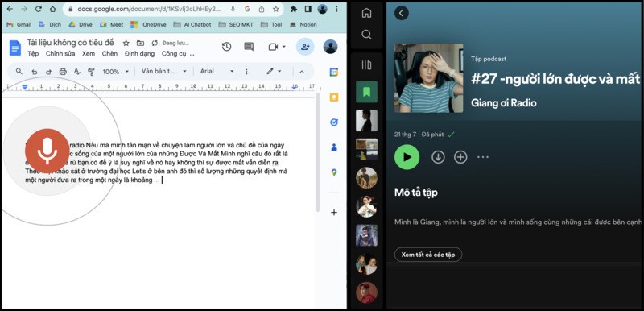Open the Calendar side panel icon
Viewport: 644px width, 311px height.
pos(334,72)
